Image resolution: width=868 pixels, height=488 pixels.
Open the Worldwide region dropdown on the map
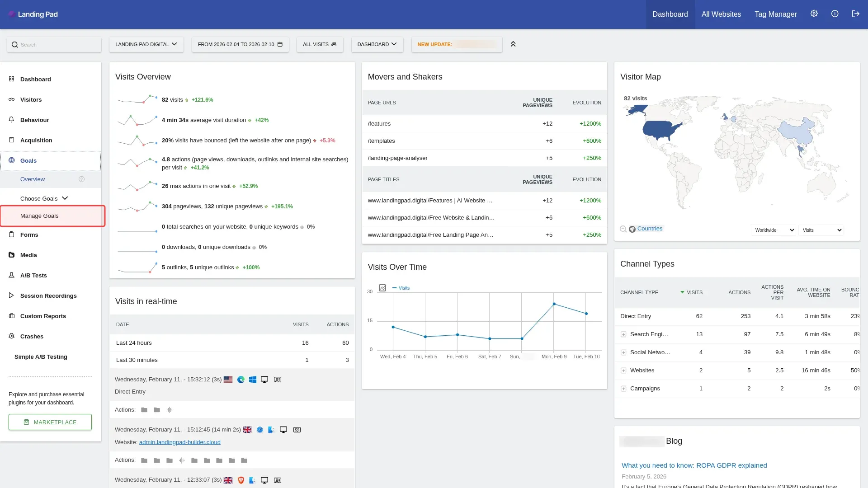click(773, 230)
